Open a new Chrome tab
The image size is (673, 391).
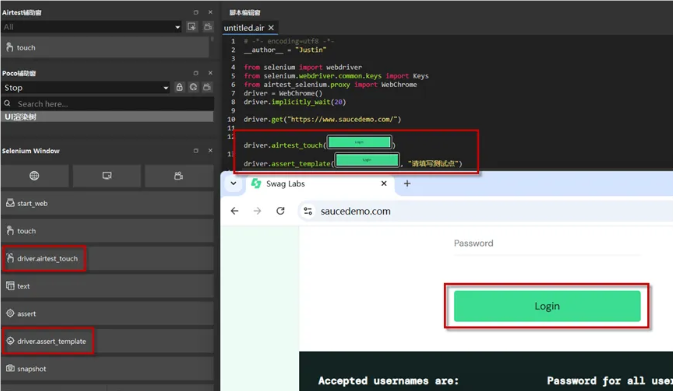click(407, 184)
